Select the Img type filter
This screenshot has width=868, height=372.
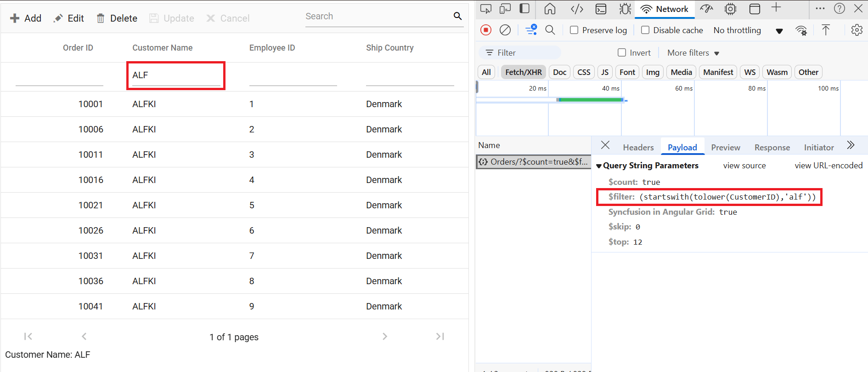(x=653, y=72)
